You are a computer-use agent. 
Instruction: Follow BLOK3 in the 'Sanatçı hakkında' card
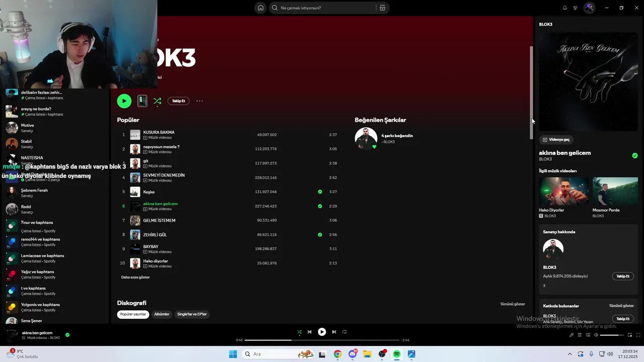[623, 277]
